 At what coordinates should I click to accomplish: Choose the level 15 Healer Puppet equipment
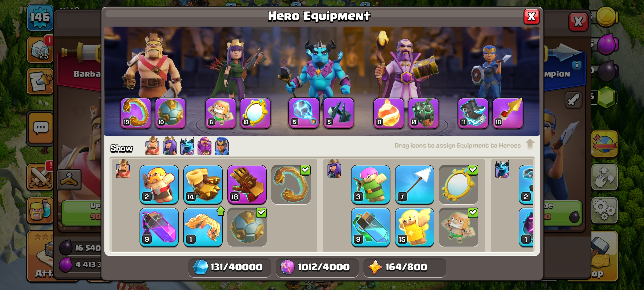[415, 227]
